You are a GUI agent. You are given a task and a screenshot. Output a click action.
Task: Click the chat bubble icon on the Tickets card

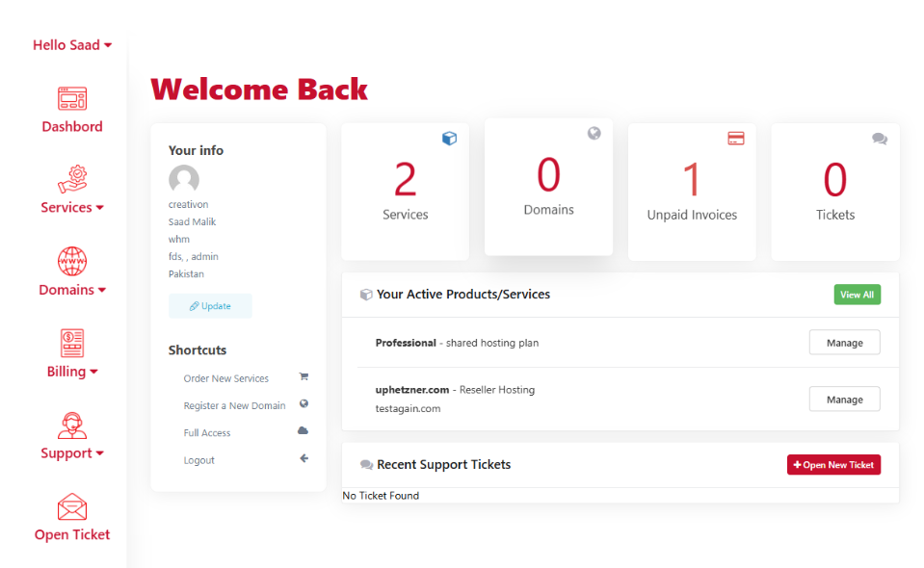[x=879, y=138]
